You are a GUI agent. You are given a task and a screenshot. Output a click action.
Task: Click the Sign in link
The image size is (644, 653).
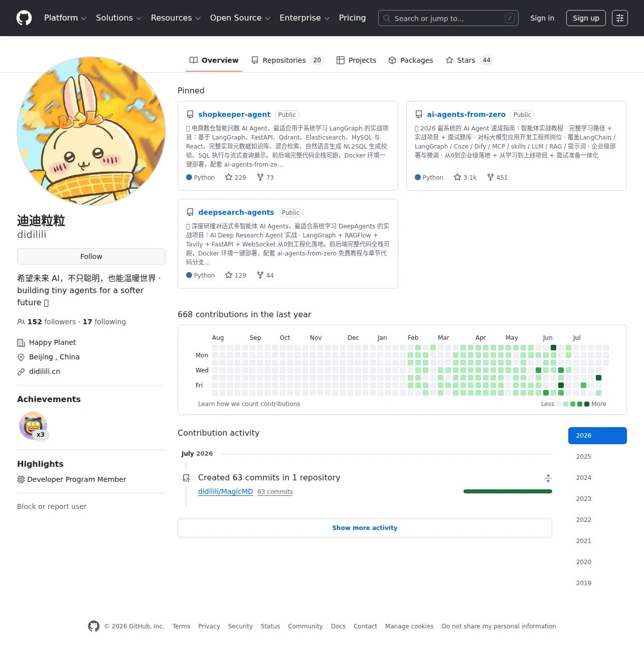[542, 18]
